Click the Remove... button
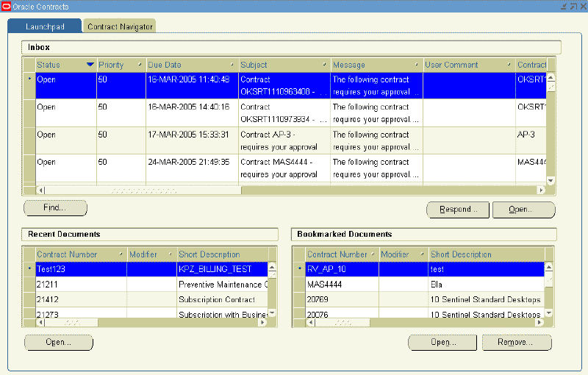 click(x=517, y=343)
